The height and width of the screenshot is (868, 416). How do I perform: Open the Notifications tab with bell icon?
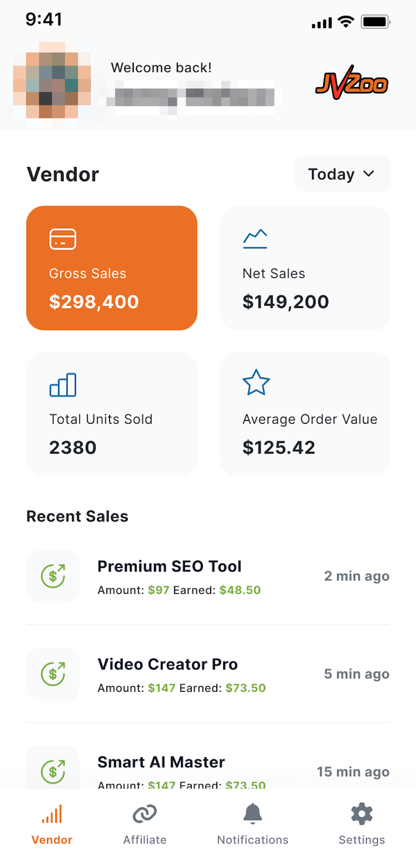click(253, 824)
